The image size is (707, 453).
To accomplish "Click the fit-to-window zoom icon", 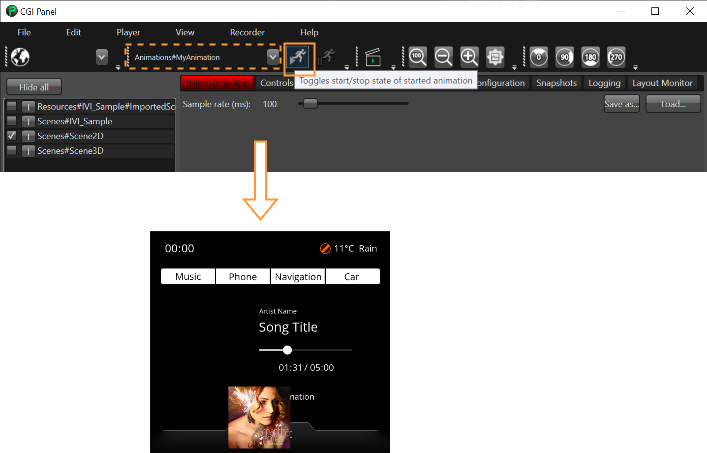I will [x=495, y=57].
